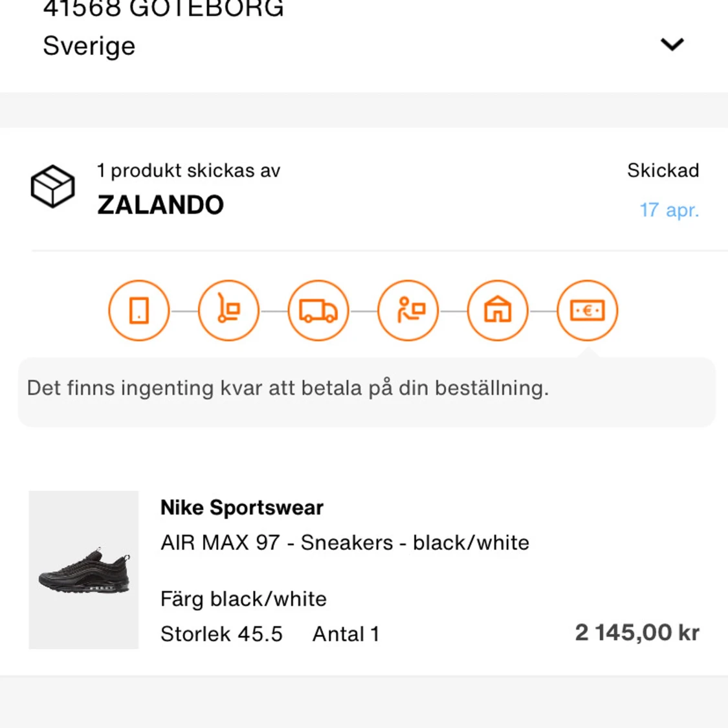Open the Nike sneaker product thumbnail
Viewport: 728px width, 728px height.
[x=83, y=569]
